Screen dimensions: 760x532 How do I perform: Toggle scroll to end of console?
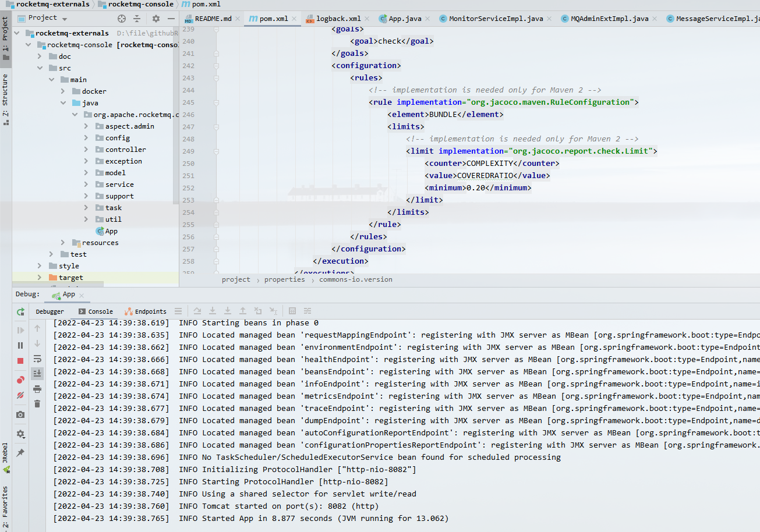pos(37,373)
